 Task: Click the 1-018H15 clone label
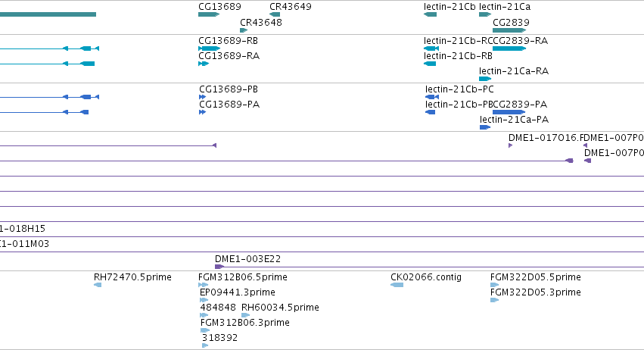pos(23,229)
